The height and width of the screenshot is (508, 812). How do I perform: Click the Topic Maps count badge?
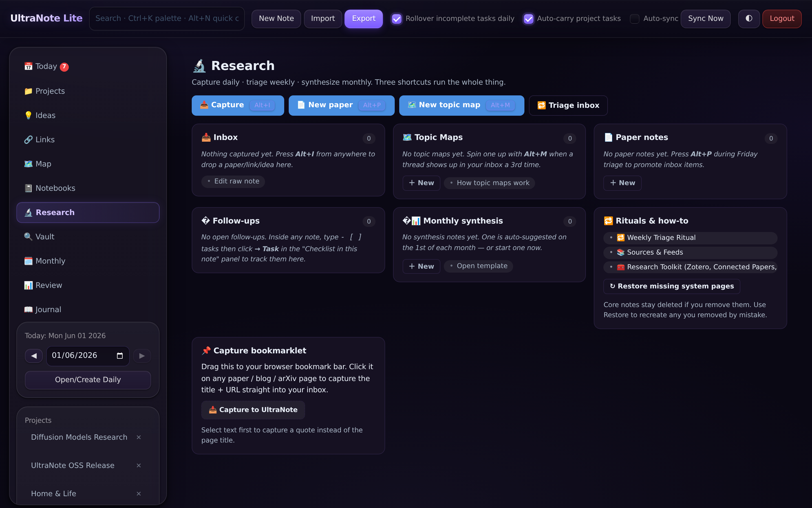(570, 138)
